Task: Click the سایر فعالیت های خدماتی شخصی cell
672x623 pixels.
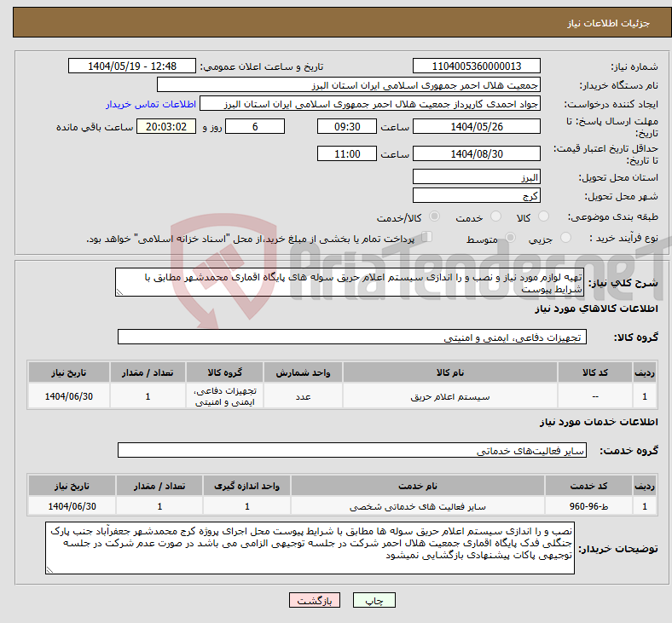Action: [x=418, y=505]
